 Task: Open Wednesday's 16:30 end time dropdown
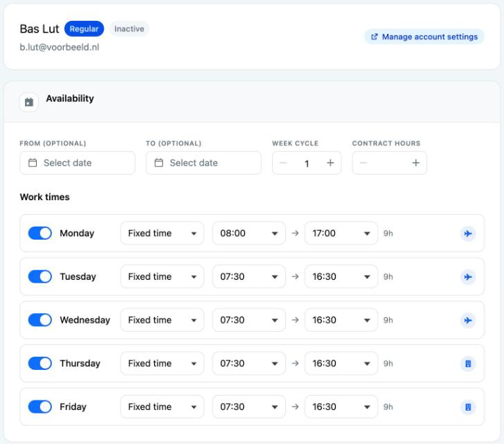[341, 320]
